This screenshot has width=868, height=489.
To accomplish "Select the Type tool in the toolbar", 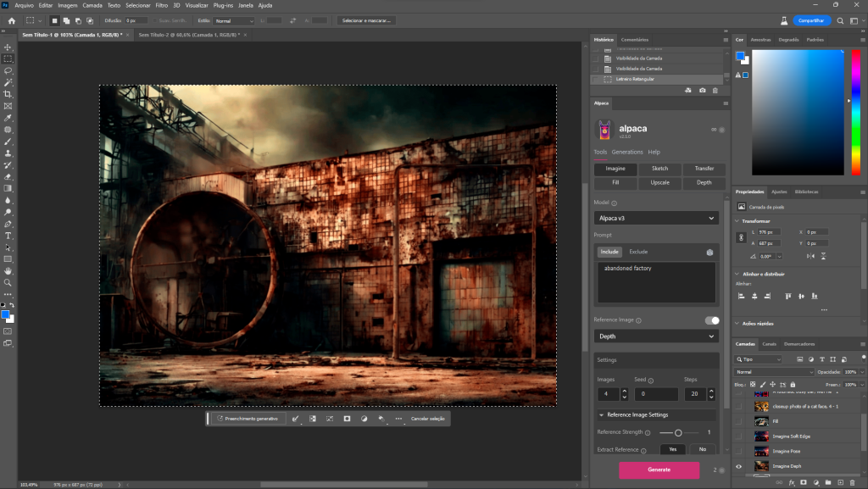I will click(8, 235).
